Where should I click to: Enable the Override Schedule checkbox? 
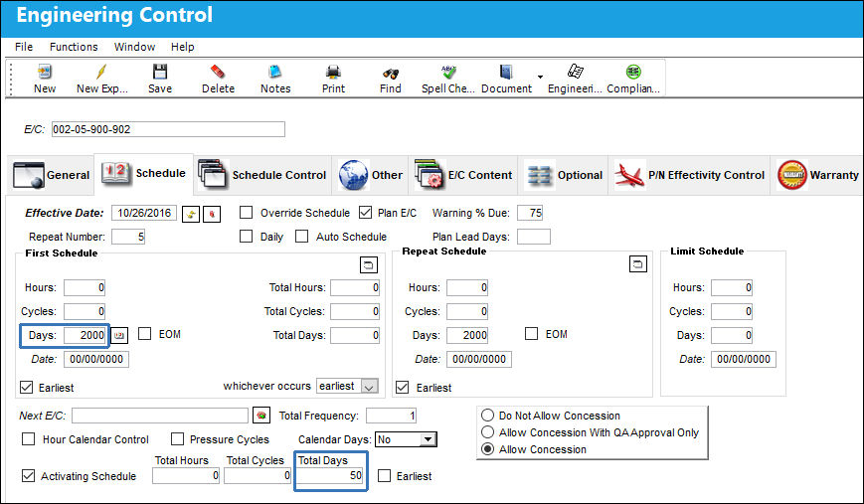[x=247, y=213]
